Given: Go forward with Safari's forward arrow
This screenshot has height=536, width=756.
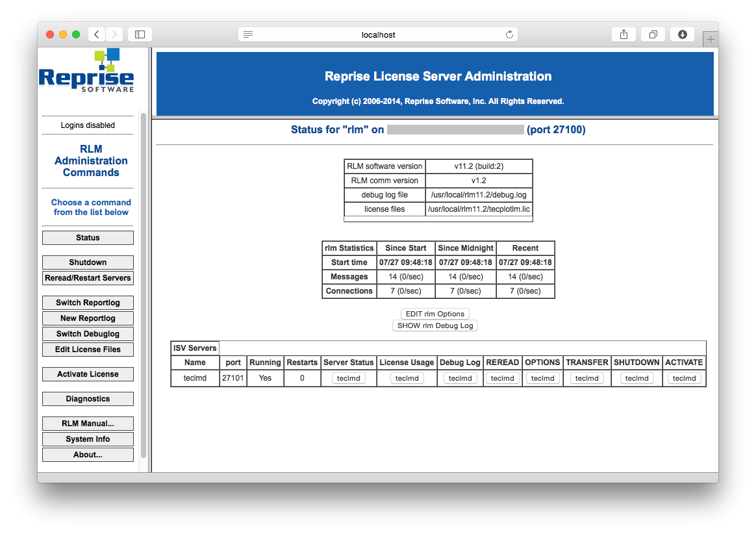Looking at the screenshot, I should coord(114,34).
